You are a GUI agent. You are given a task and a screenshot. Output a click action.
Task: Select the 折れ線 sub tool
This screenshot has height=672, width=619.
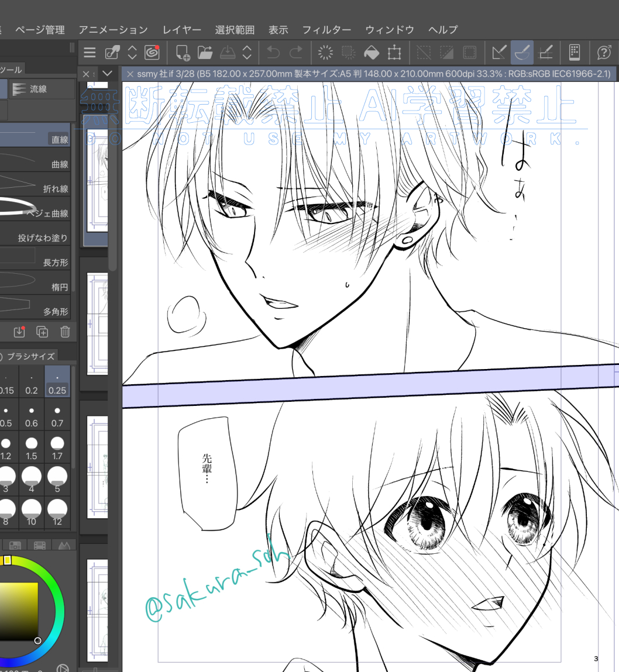(35, 184)
